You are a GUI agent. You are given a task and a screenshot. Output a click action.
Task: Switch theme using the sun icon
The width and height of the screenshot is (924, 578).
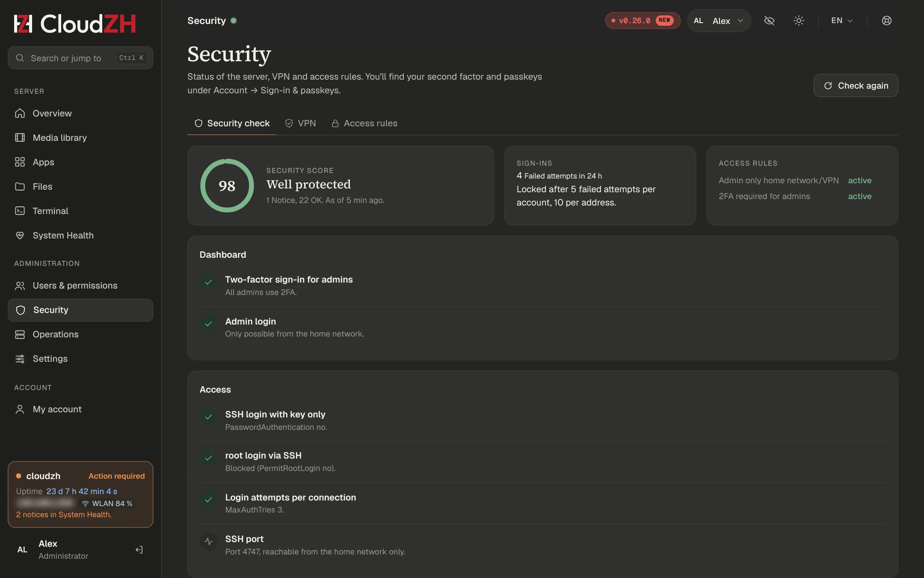pos(799,21)
